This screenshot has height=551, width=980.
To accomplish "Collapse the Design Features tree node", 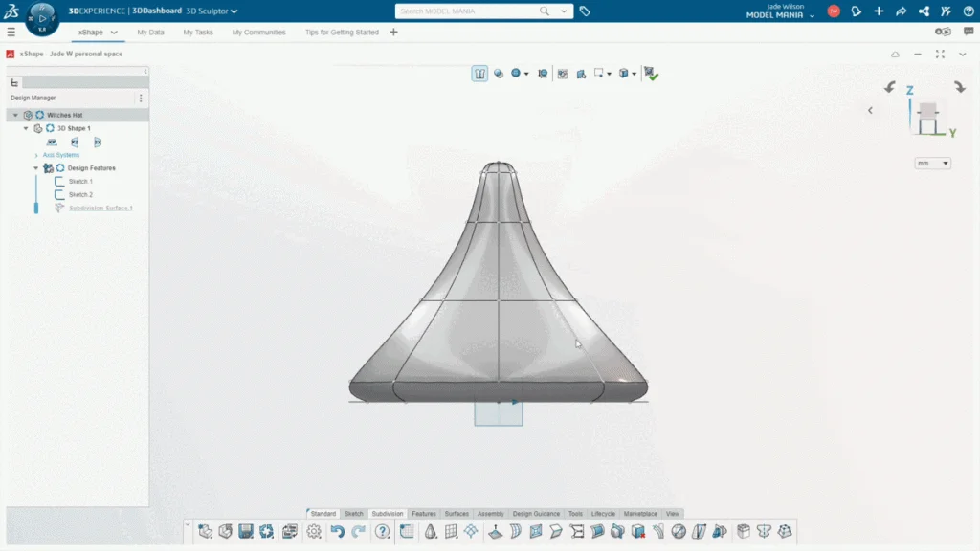I will pos(36,168).
